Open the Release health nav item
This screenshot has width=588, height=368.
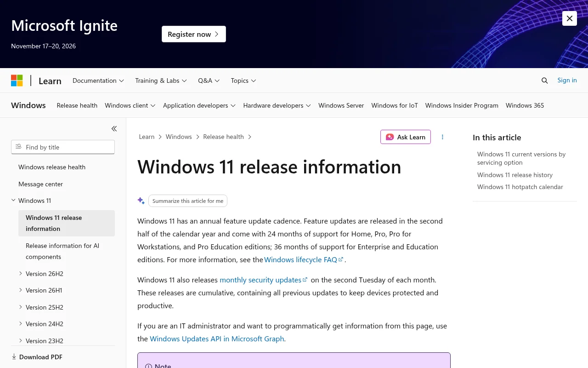click(x=77, y=105)
